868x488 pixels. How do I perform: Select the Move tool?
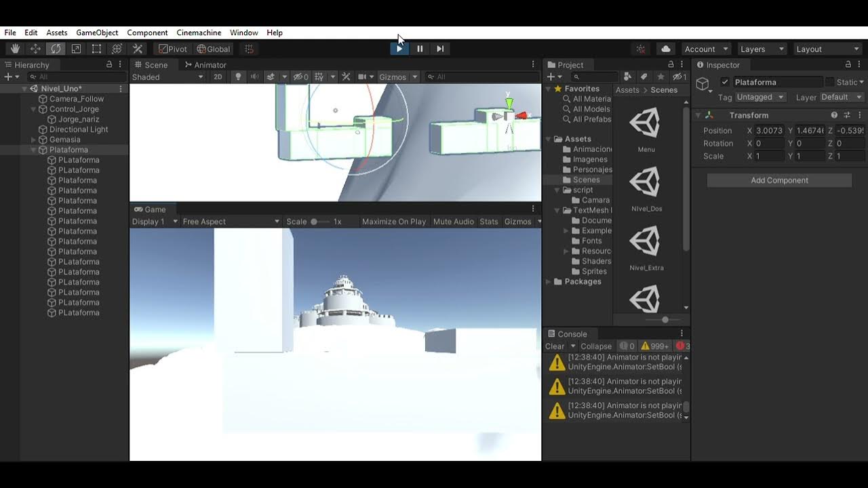pos(35,49)
